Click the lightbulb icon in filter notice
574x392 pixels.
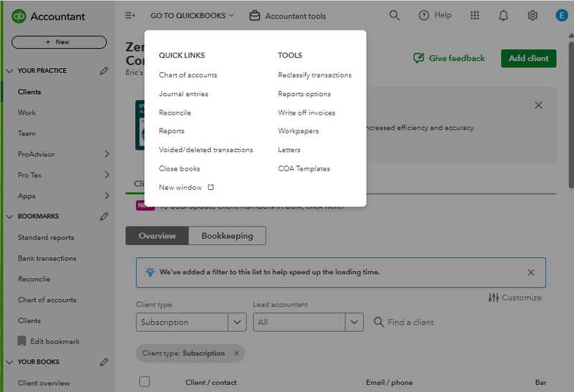click(150, 272)
